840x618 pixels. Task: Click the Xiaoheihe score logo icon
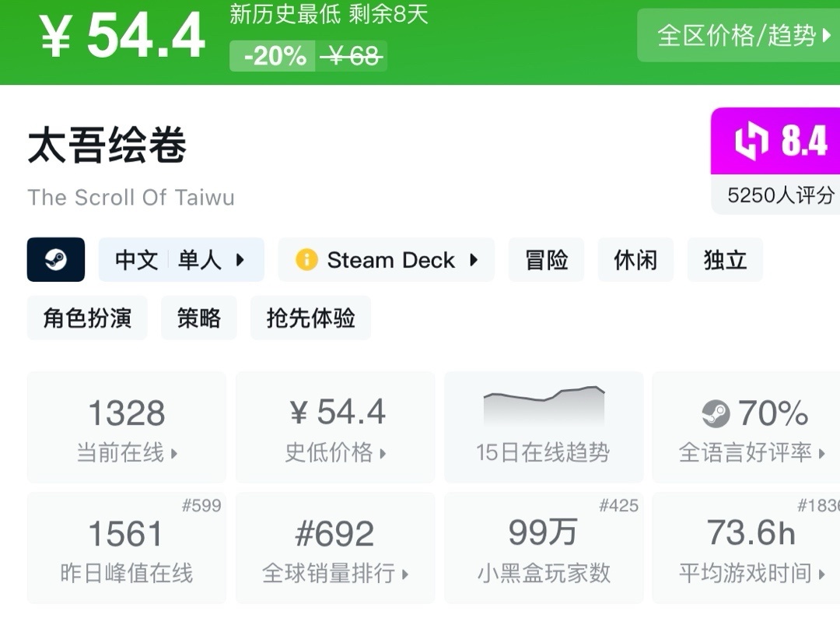coord(752,142)
